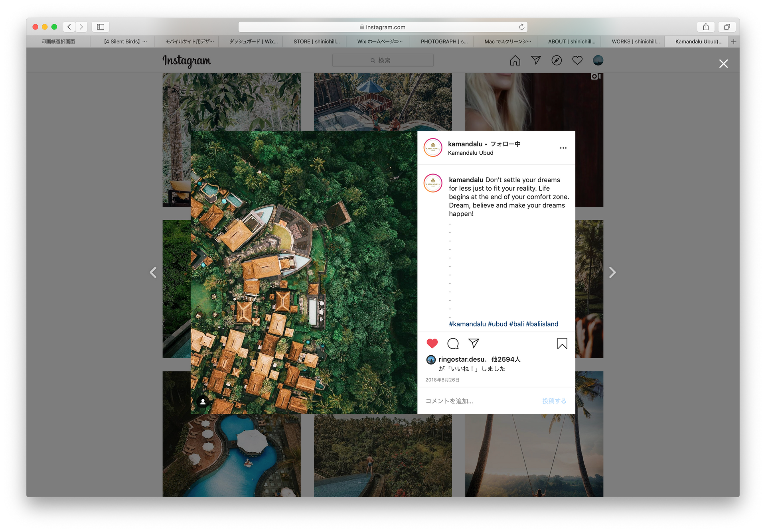Viewport: 766px width, 532px height.
Task: Click kamandalu username in caption
Action: (466, 180)
